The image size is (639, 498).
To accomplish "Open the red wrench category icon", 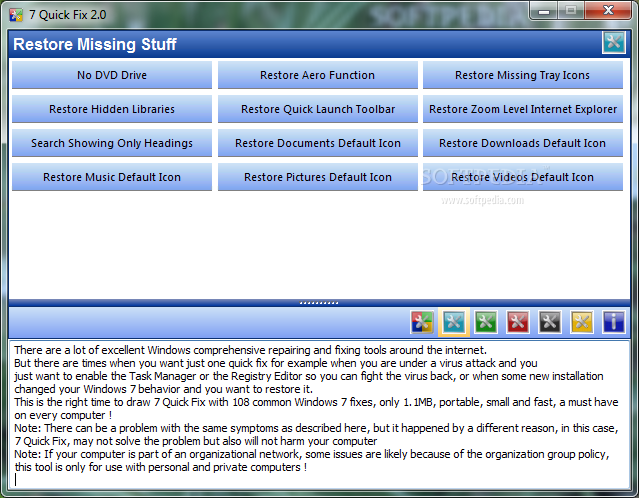I will coord(518,322).
